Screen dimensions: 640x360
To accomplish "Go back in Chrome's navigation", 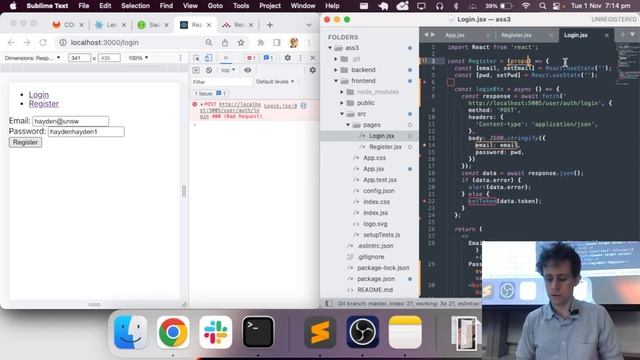I will coord(11,42).
